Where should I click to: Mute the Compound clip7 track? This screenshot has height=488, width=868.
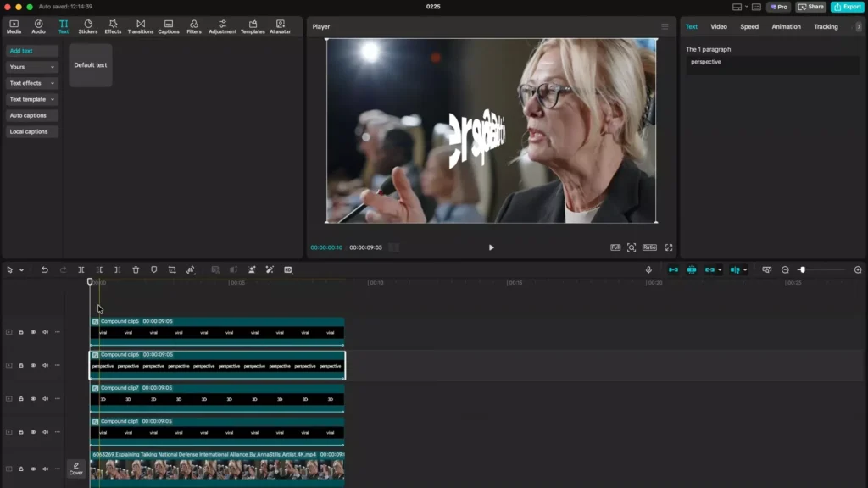click(45, 397)
